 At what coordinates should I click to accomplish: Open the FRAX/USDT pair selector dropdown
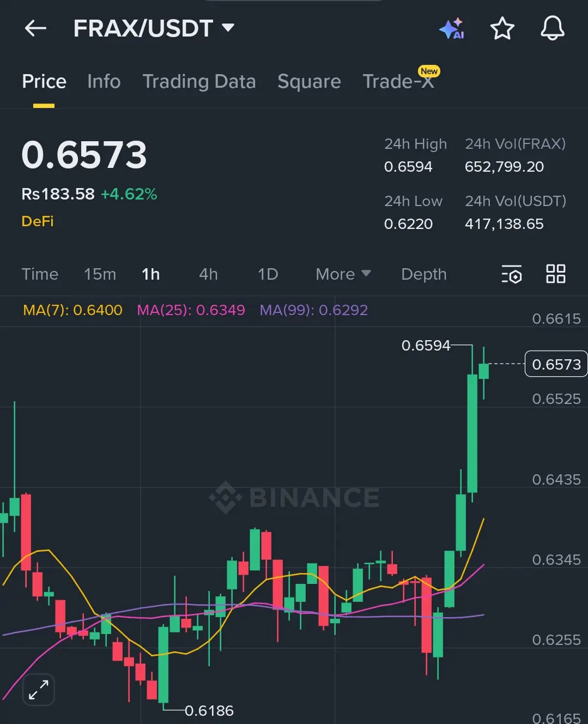point(154,28)
